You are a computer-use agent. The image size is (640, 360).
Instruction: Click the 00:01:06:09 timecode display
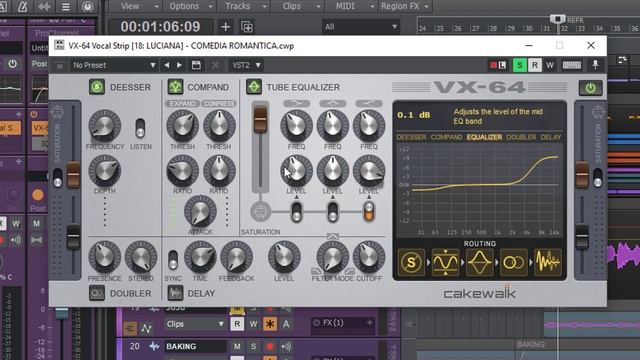tap(160, 27)
